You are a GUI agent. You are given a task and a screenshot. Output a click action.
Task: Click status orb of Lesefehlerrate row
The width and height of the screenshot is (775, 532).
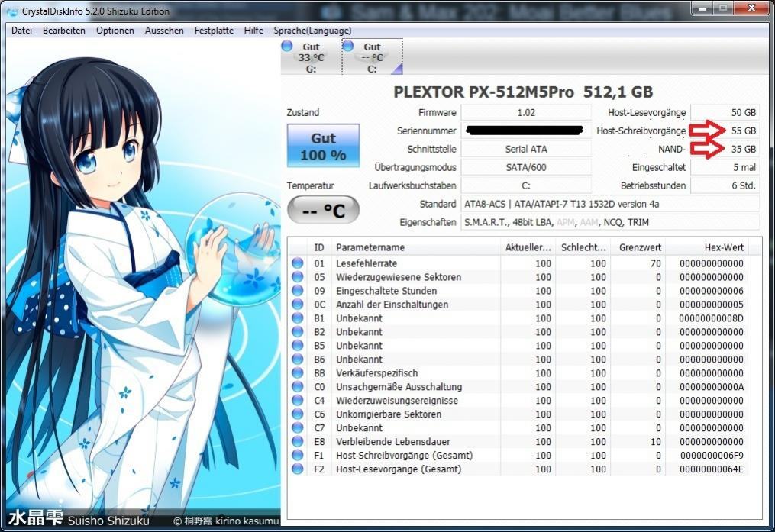point(298,263)
